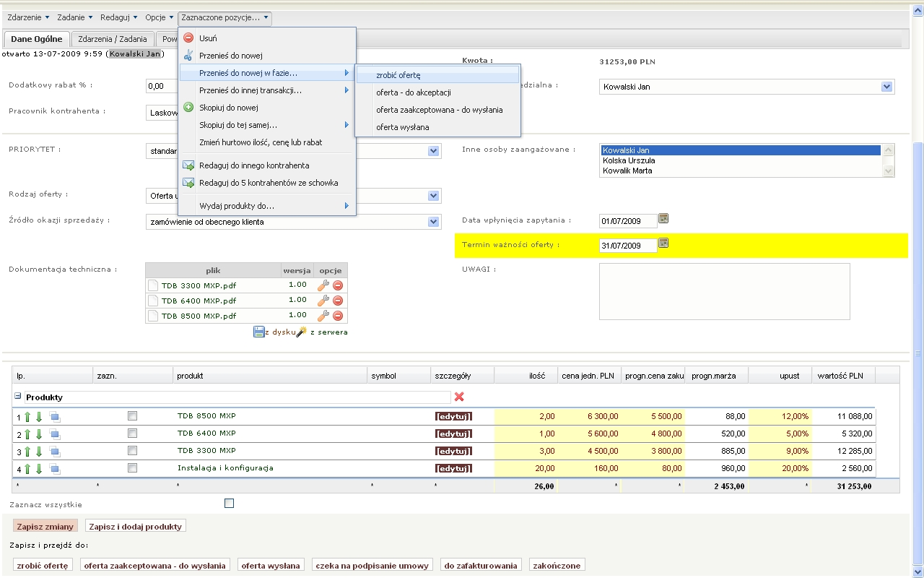Move TDB 8500 MXP row up

click(x=27, y=416)
